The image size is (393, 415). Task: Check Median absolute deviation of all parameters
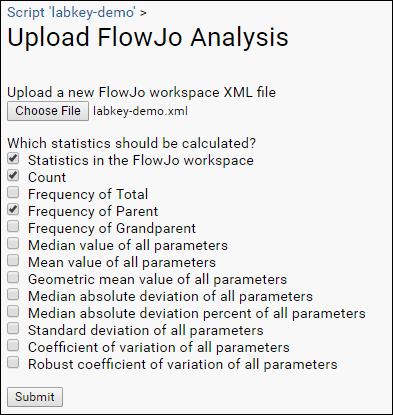click(13, 295)
